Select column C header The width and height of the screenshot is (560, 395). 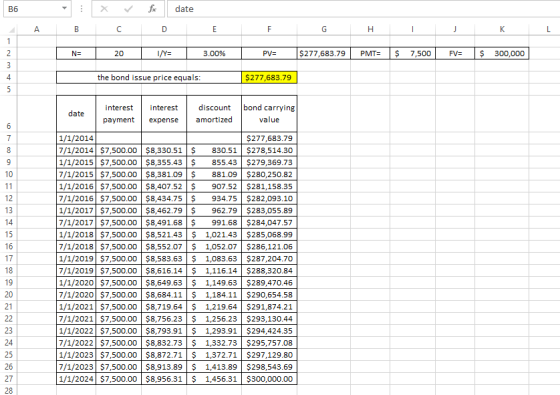pyautogui.click(x=119, y=29)
